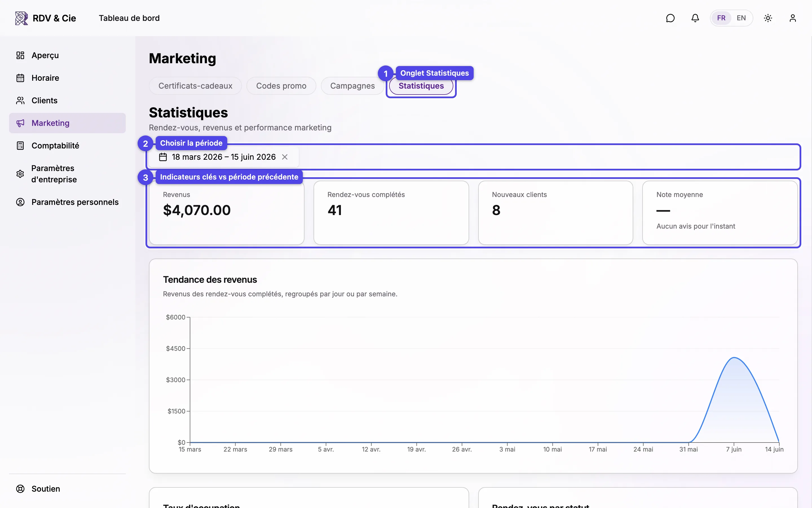Click the revenue peak near 7 juin
This screenshot has width=812, height=508.
coord(734,358)
